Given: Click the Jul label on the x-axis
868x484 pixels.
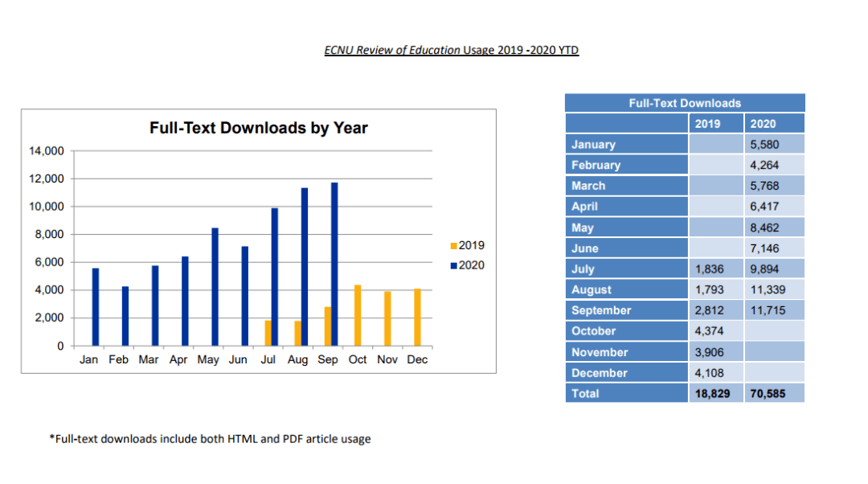Looking at the screenshot, I should pos(268,359).
